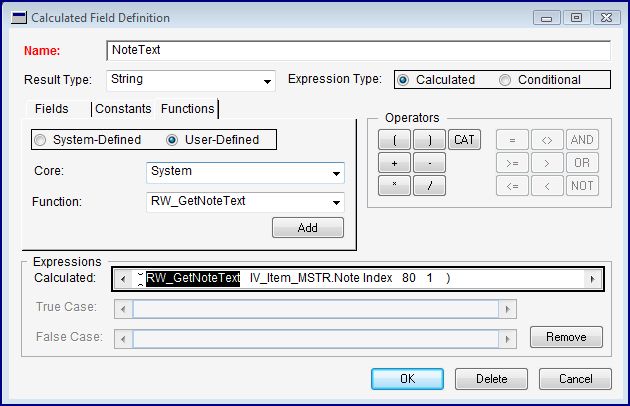The image size is (630, 406).
Task: Select the Calculated expression type
Action: click(404, 80)
